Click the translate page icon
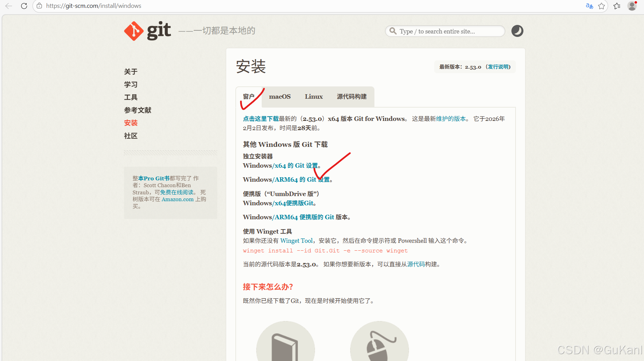Screen dimensions: 644x361 pyautogui.click(x=589, y=6)
